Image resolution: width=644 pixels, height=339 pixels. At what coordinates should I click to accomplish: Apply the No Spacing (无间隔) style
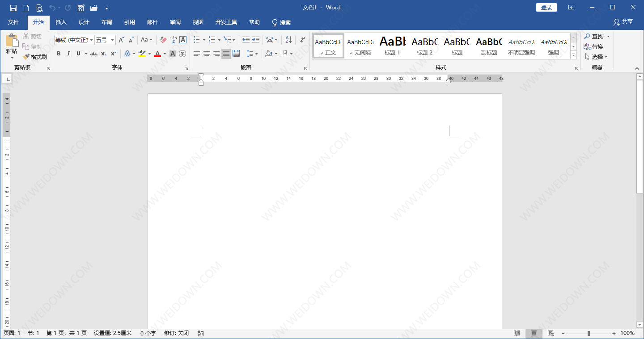(360, 46)
